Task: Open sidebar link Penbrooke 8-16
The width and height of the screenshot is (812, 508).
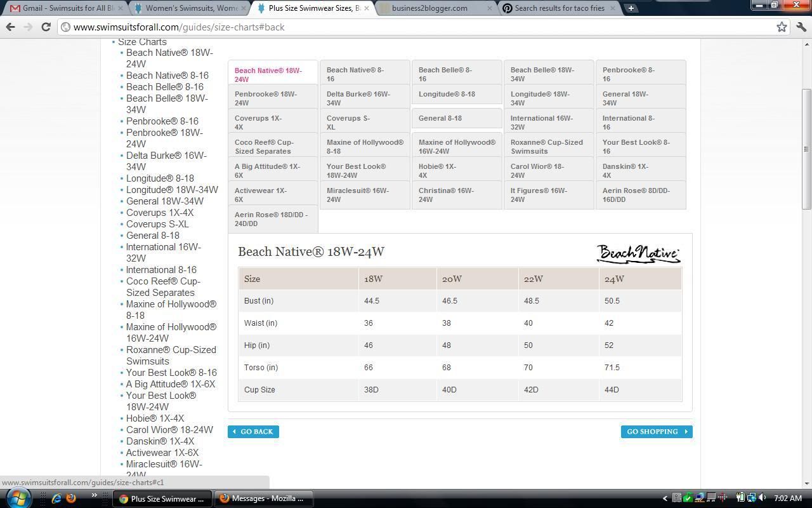Action: [x=162, y=121]
